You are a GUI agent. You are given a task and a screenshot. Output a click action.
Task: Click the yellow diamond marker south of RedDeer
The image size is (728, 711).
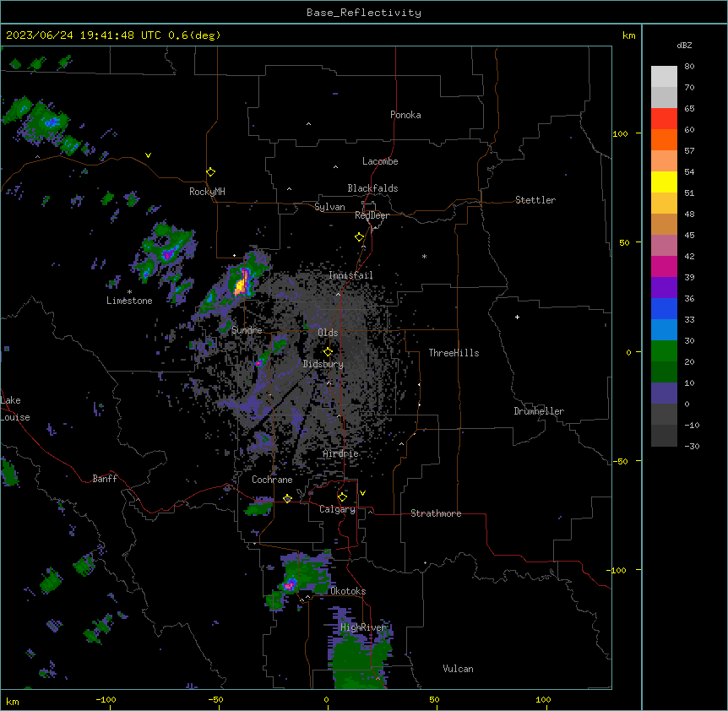(359, 237)
